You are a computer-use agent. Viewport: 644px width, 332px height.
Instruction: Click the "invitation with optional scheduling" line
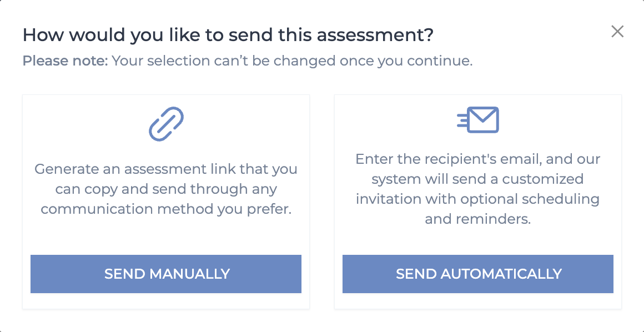pyautogui.click(x=478, y=199)
